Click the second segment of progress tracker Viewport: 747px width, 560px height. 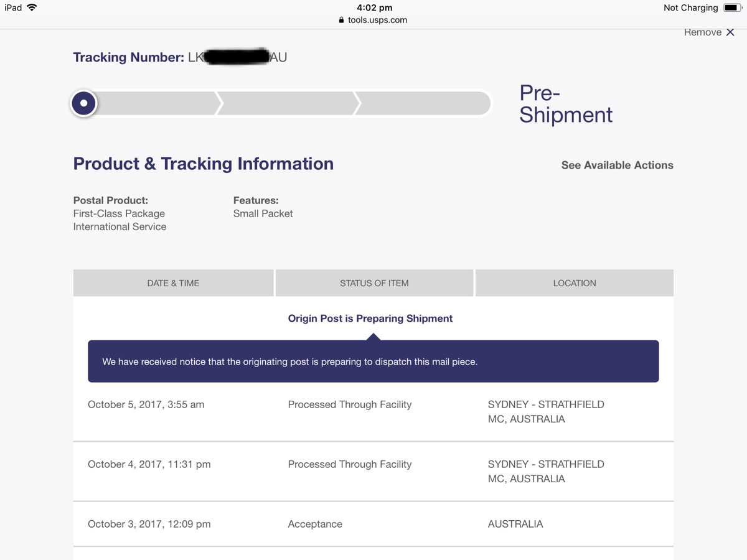point(286,103)
